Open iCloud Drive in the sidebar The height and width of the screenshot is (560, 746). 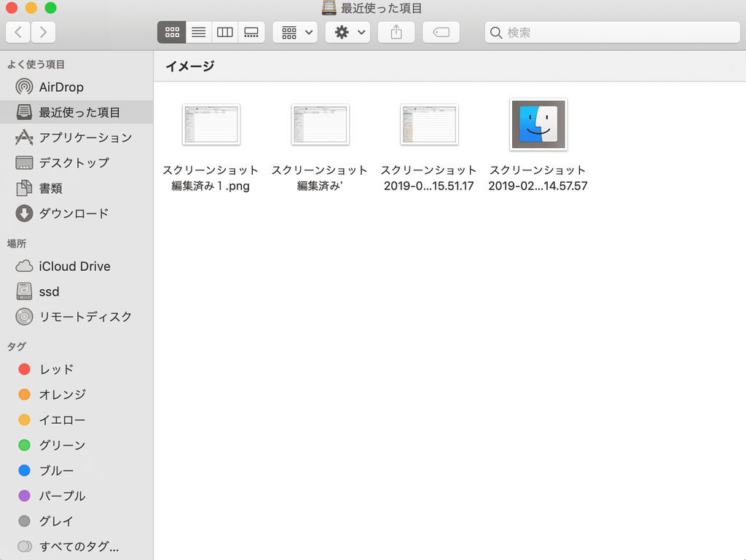click(x=75, y=267)
